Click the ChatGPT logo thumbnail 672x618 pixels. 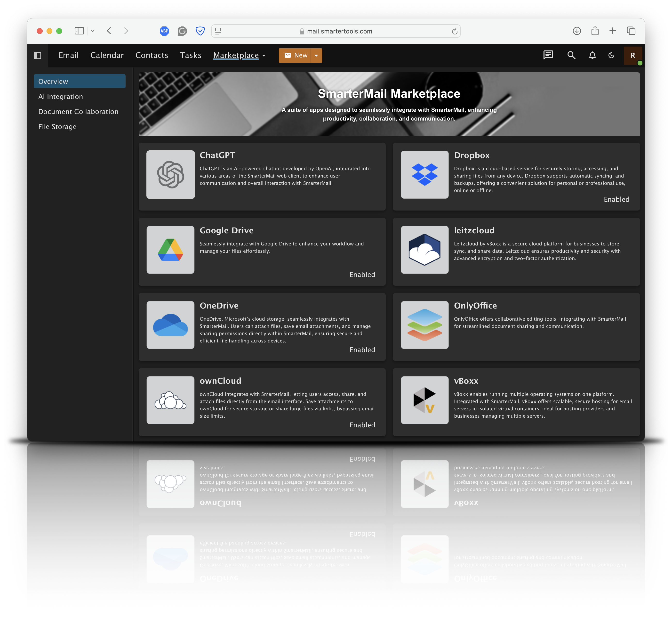pyautogui.click(x=170, y=175)
